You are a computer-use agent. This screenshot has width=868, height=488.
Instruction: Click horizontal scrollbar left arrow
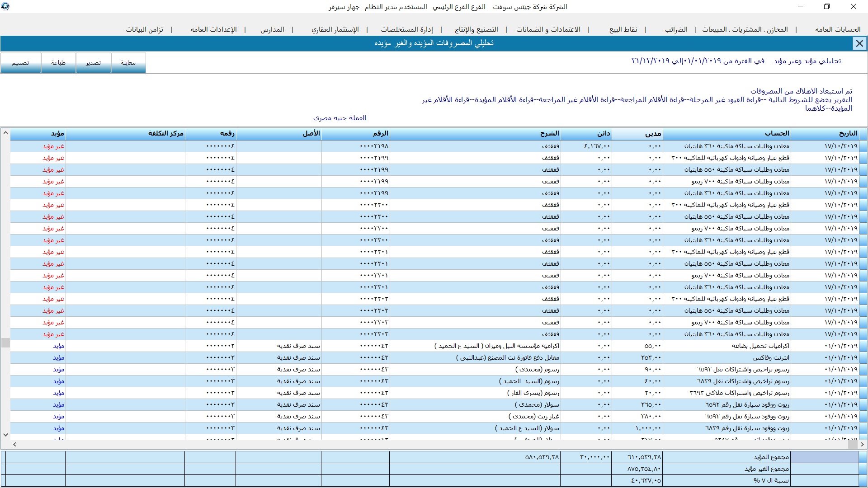pyautogui.click(x=14, y=445)
